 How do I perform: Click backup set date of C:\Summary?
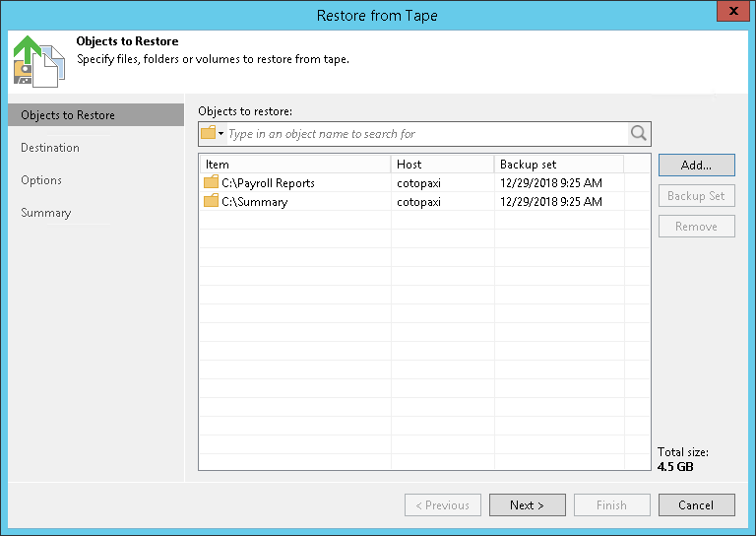[x=551, y=202]
